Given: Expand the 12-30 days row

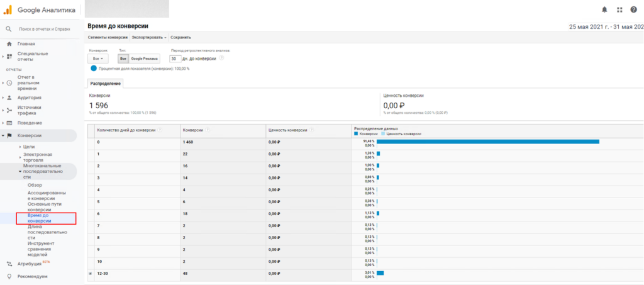Looking at the screenshot, I should click(90, 274).
